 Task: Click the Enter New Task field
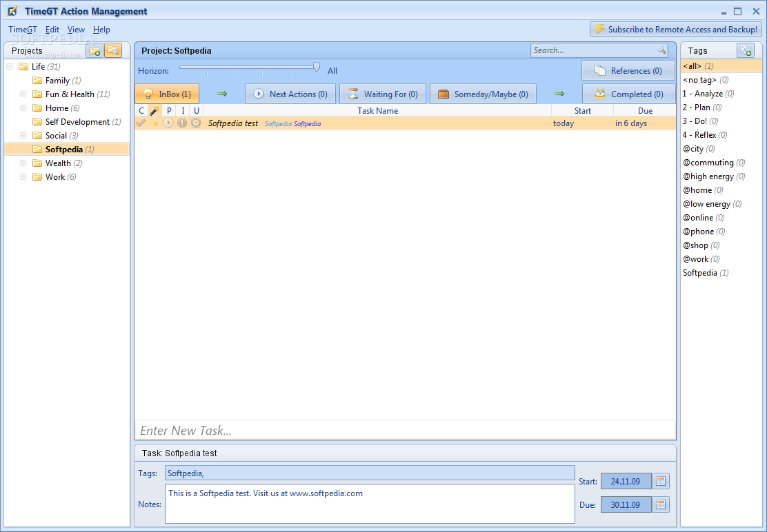(x=405, y=430)
